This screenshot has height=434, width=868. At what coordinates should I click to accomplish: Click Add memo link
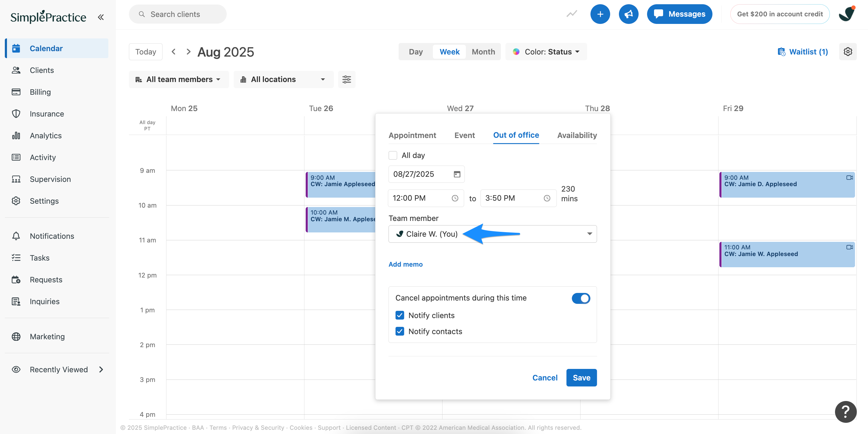click(x=405, y=264)
